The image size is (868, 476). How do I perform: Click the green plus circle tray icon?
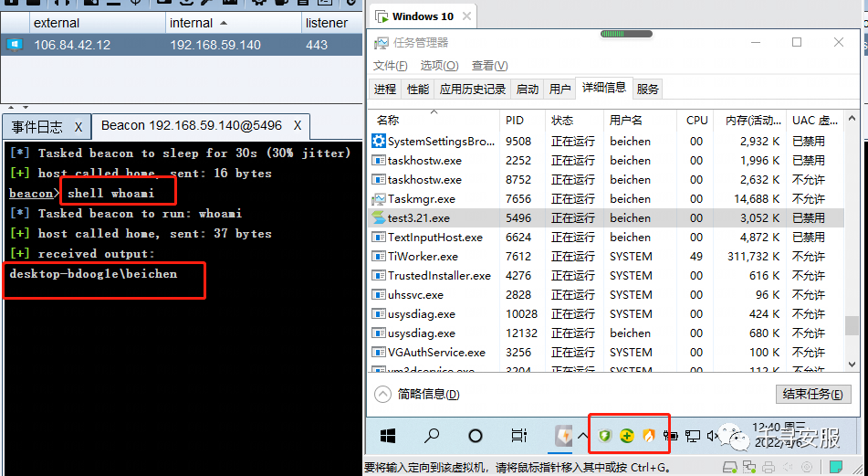(627, 436)
